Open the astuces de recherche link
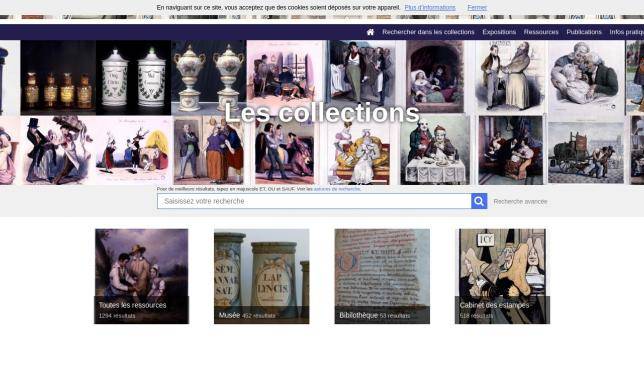The image size is (644, 386). pos(337,189)
